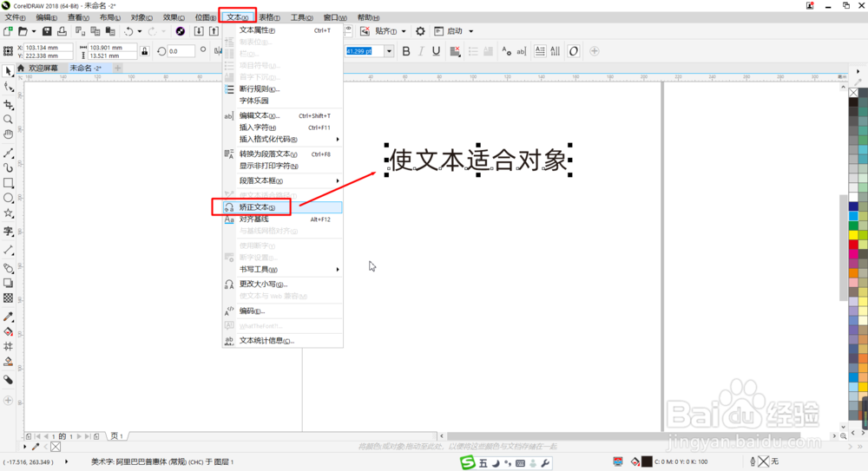
Task: Choose 更改大小写 menu entry
Action: (282, 284)
